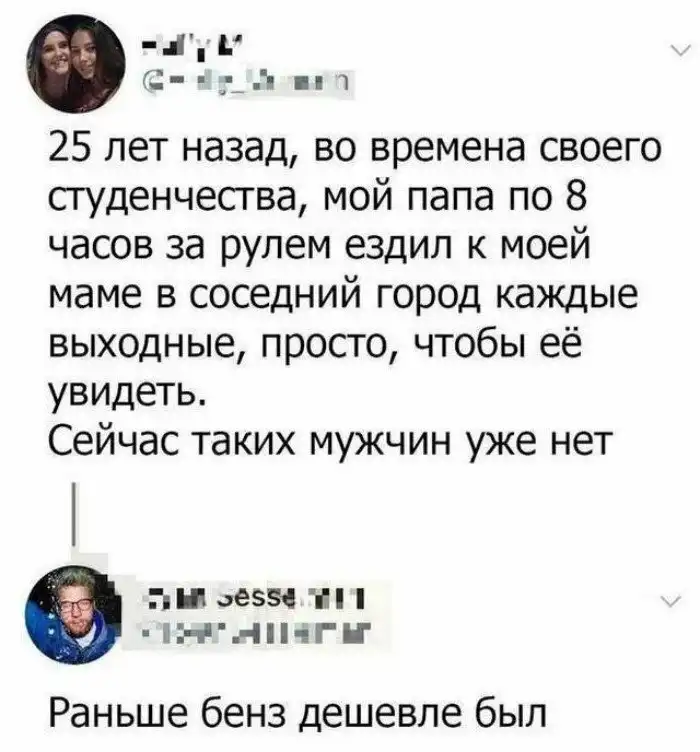Open the reply 'Раньше бенз дешевле был'
Viewport: 700px width, 752px height.
(297, 716)
